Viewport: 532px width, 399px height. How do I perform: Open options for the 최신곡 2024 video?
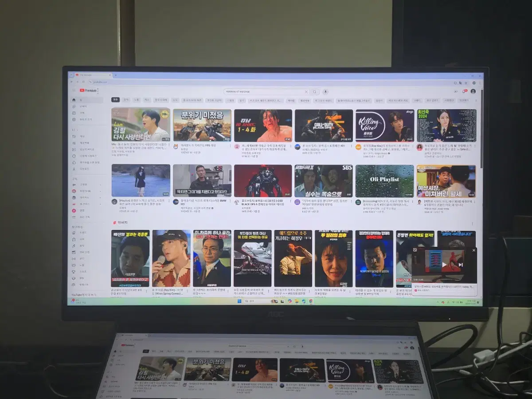tap(475, 146)
